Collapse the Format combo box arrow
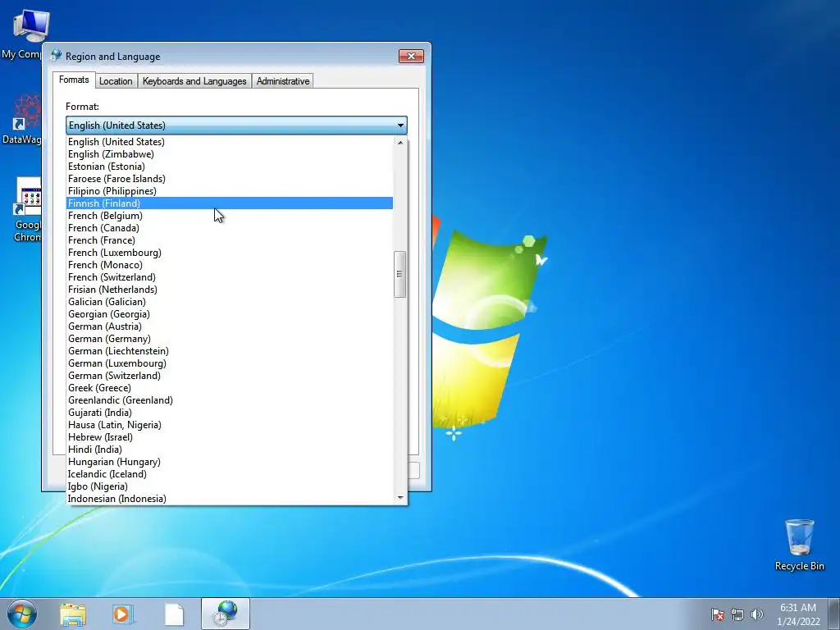 tap(400, 126)
